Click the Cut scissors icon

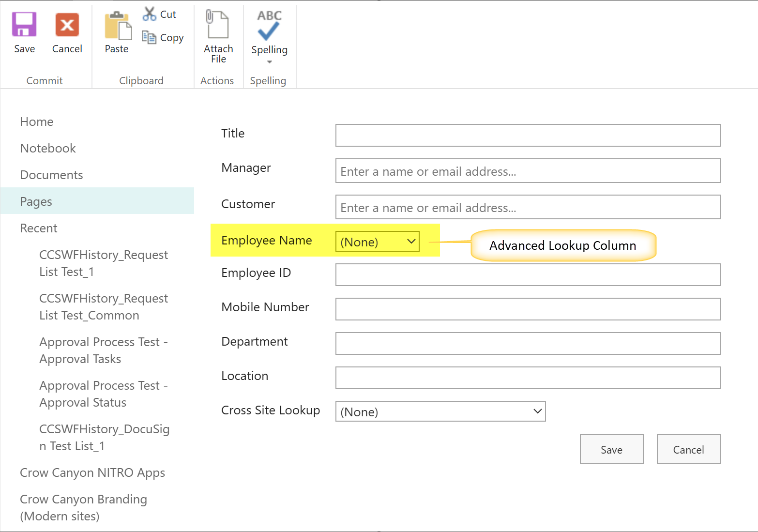click(150, 14)
